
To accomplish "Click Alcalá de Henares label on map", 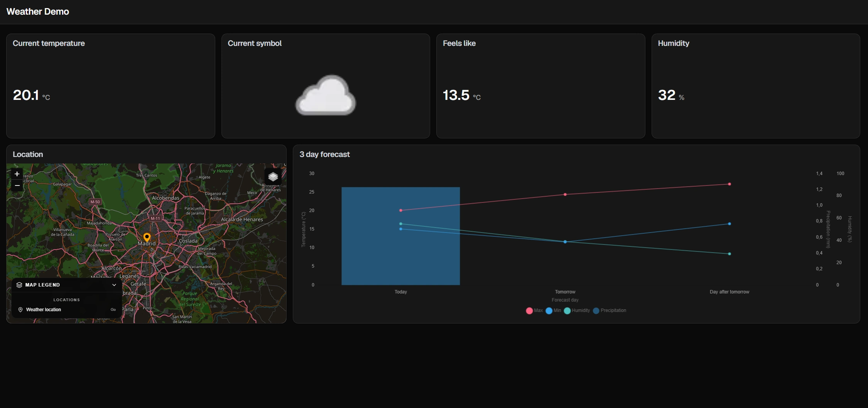I will (242, 219).
